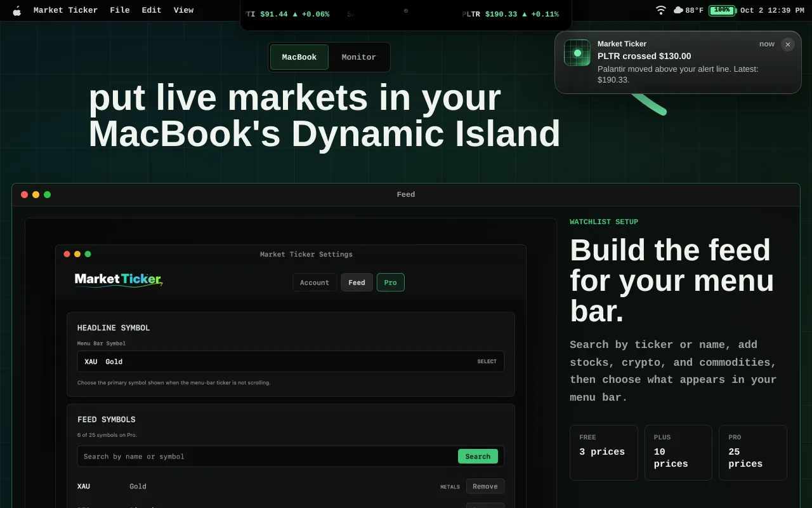Screen dimensions: 812x508
Task: Select the MacBook preview option
Action: (299, 57)
